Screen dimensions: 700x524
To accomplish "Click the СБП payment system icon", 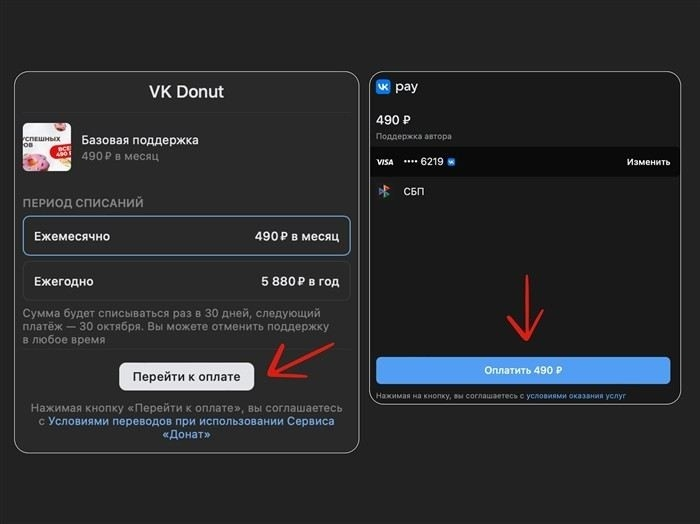I will point(384,191).
